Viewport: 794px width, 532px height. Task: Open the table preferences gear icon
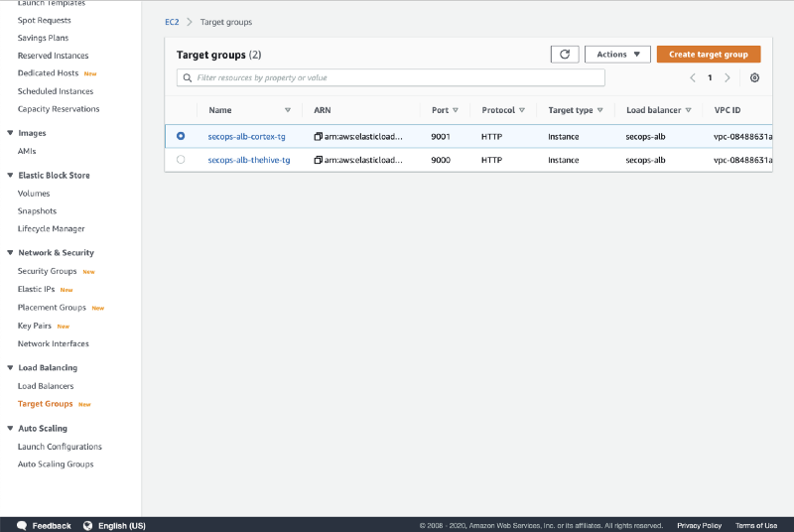[x=754, y=77]
